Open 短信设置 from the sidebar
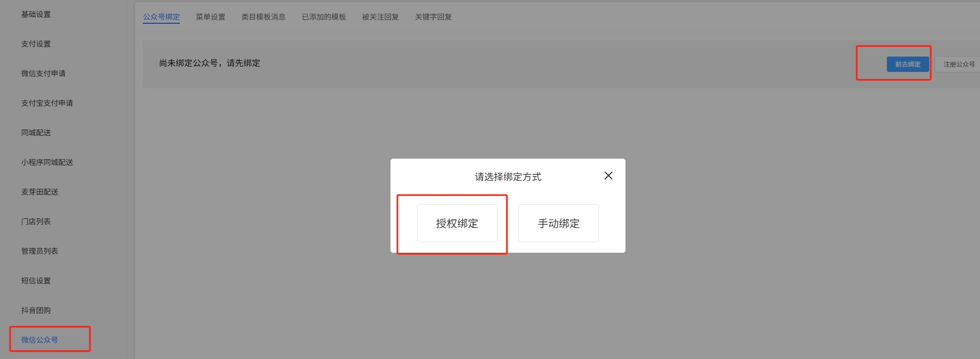This screenshot has height=359, width=980. (36, 281)
